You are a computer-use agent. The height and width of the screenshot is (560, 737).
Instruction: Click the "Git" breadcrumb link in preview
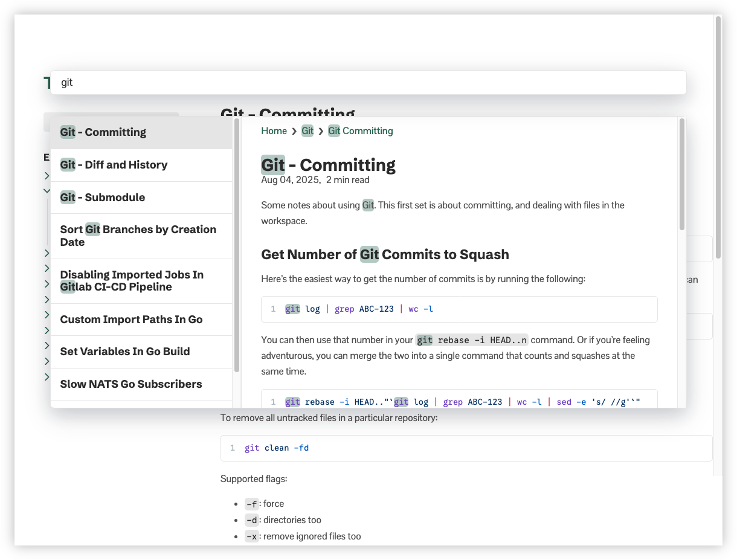pos(307,131)
